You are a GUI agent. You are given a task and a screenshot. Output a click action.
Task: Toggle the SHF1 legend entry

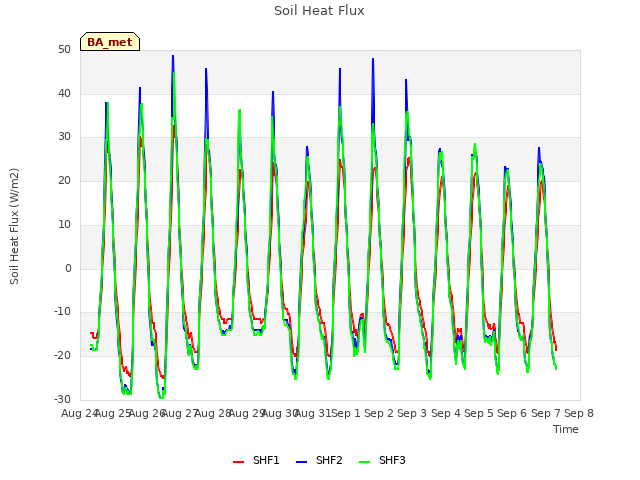pos(256,460)
